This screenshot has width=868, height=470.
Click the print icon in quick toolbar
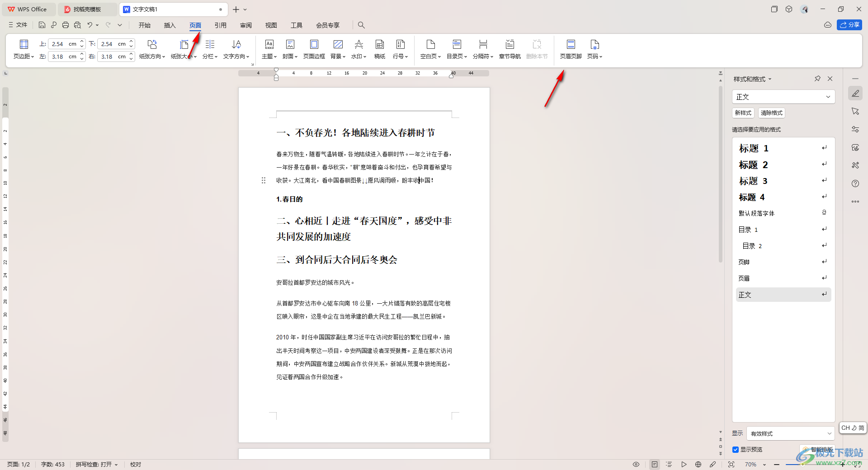tap(66, 25)
